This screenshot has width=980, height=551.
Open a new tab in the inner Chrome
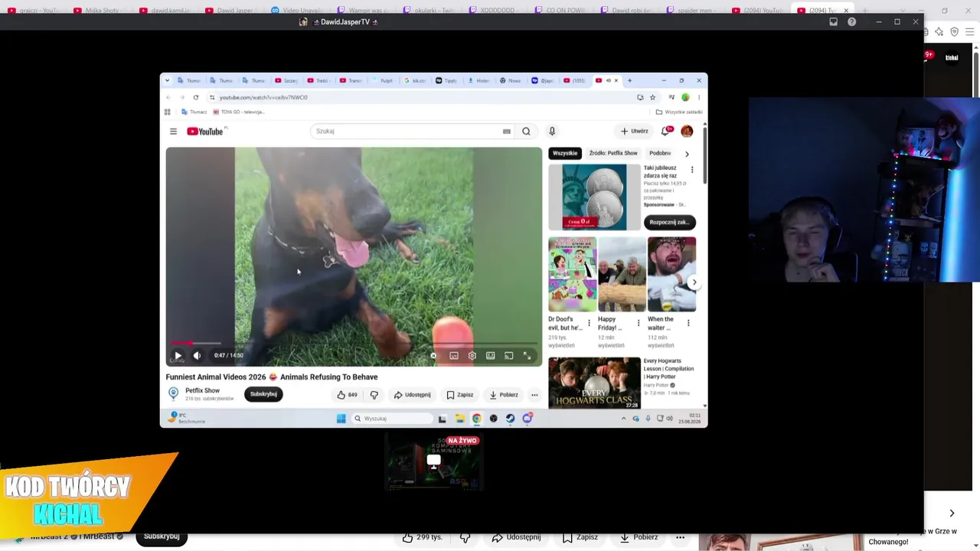tap(630, 80)
